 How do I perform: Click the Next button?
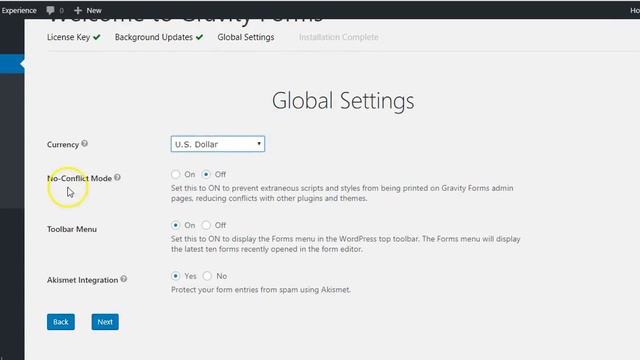pos(105,322)
